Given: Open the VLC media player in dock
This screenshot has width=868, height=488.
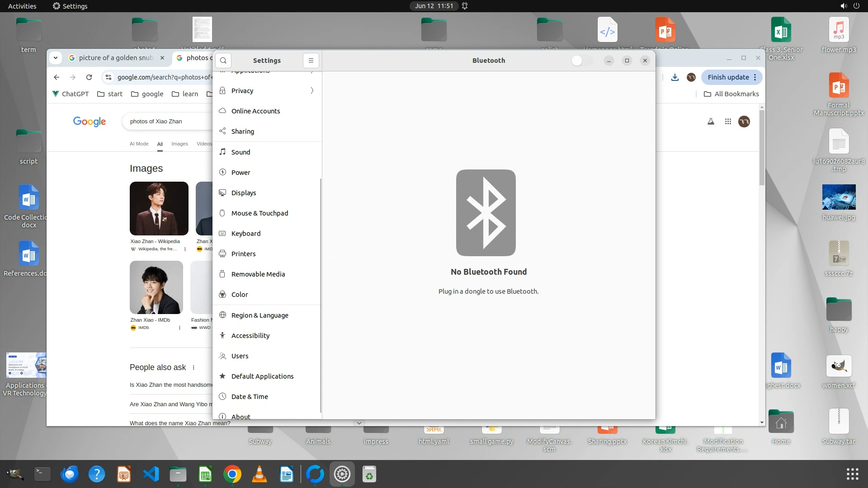Looking at the screenshot, I should 259,474.
